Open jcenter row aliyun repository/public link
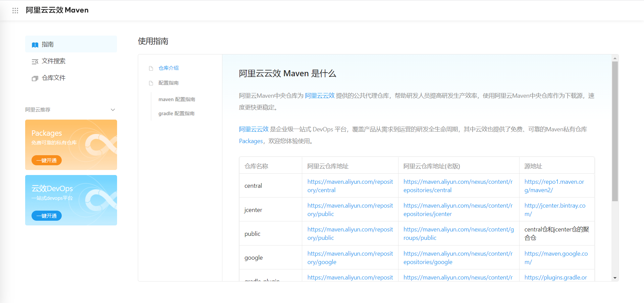 350,210
